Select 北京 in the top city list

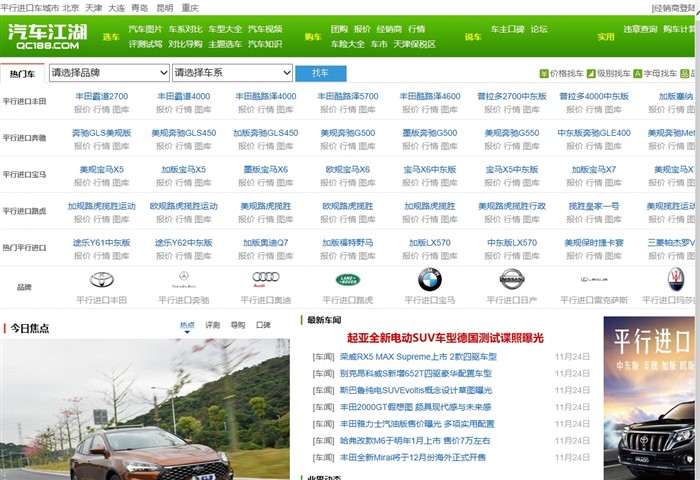[x=71, y=8]
